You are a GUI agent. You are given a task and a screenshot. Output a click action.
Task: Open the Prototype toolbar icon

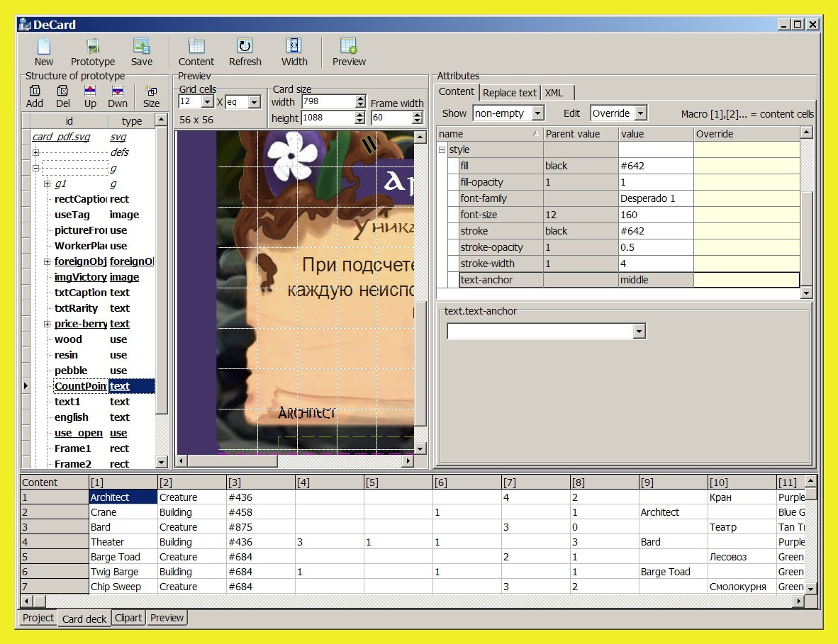coord(92,47)
